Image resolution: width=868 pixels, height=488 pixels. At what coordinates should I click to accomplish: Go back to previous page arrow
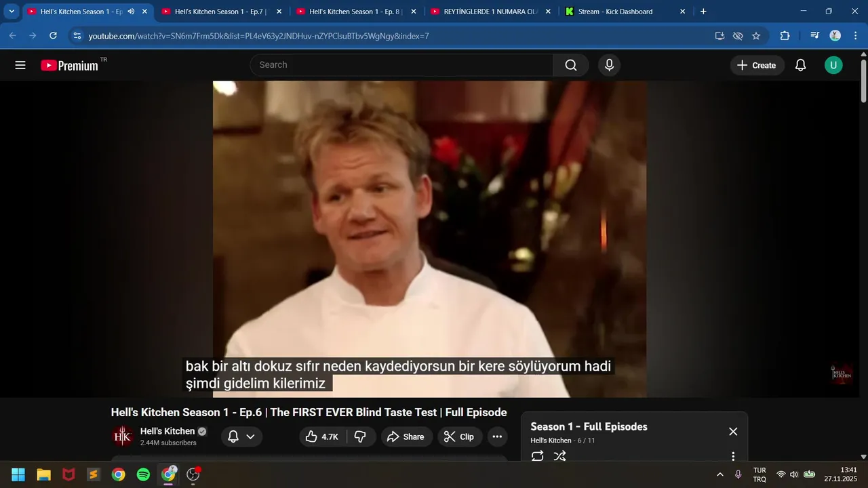(x=13, y=36)
